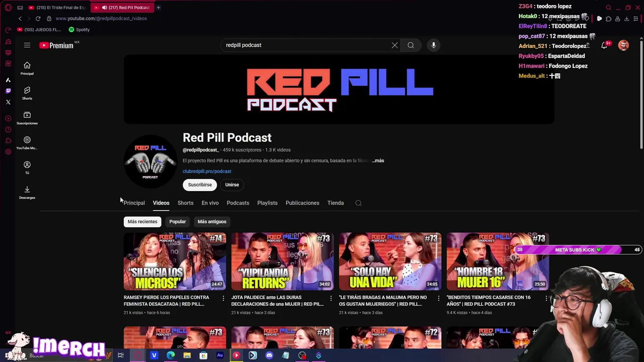Screen dimensions: 644x362
Task: Open the Spotify bookmark
Action: [79, 30]
